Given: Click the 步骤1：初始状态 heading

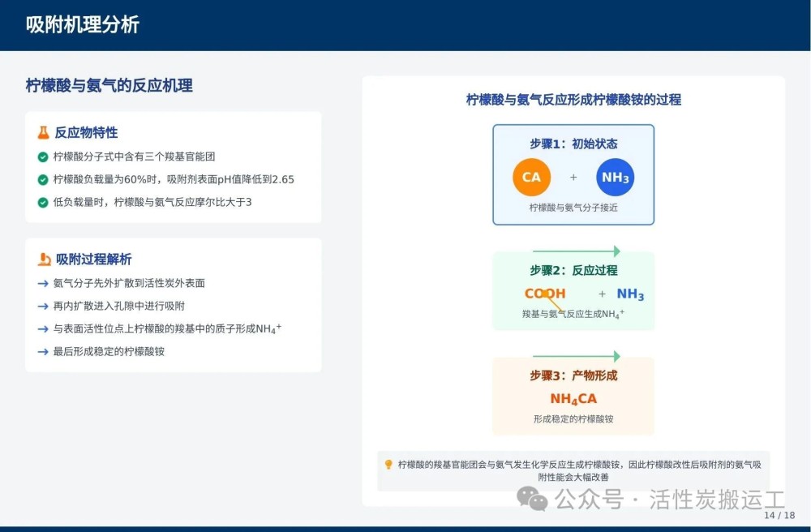Looking at the screenshot, I should pyautogui.click(x=573, y=144).
